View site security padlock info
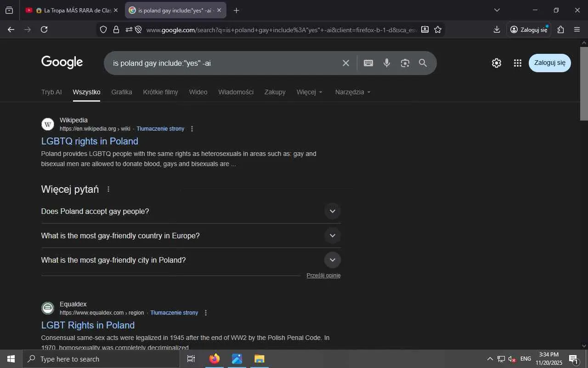This screenshot has width=588, height=368. 116,29
